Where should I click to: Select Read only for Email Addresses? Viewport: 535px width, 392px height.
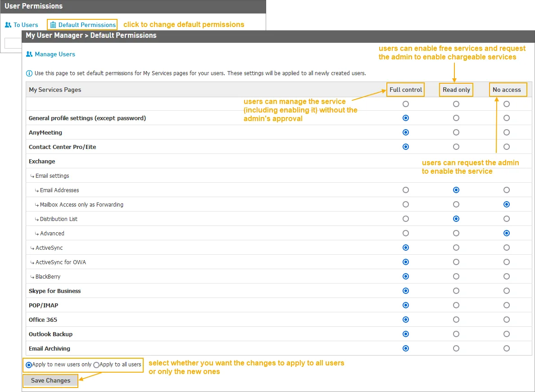(456, 190)
